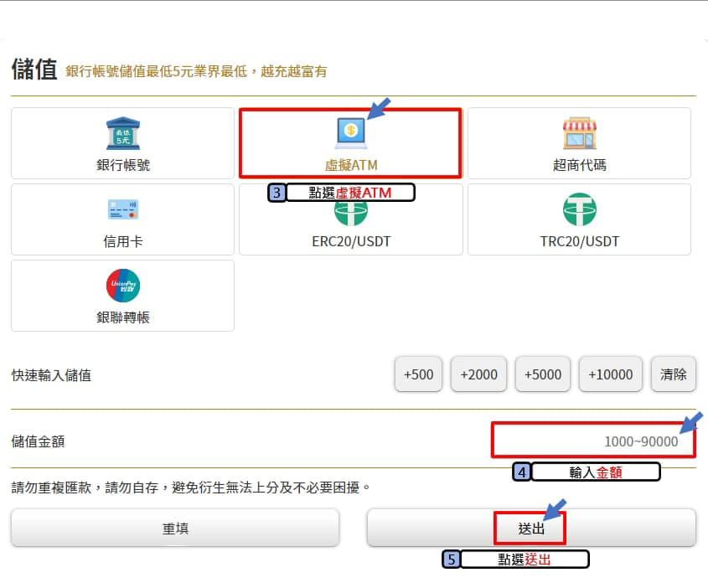Click the TRC20/USDT text label
Screen dimensions: 708x588
point(579,241)
